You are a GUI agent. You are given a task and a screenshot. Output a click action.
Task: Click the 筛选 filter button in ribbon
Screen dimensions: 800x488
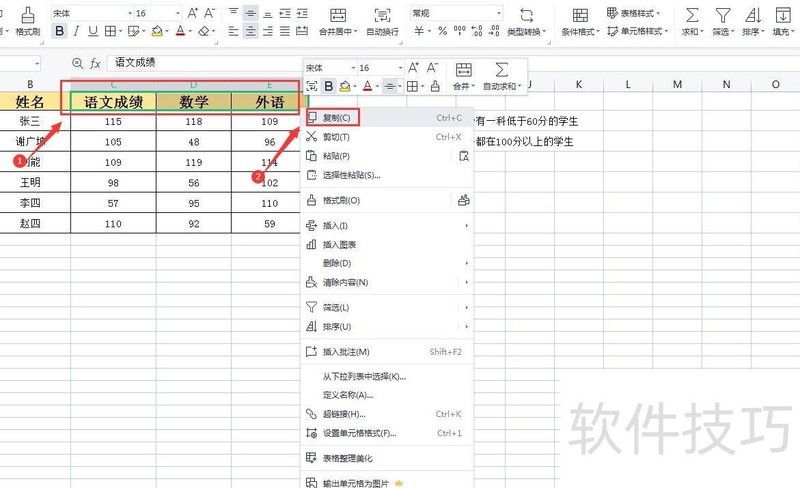tap(723, 21)
